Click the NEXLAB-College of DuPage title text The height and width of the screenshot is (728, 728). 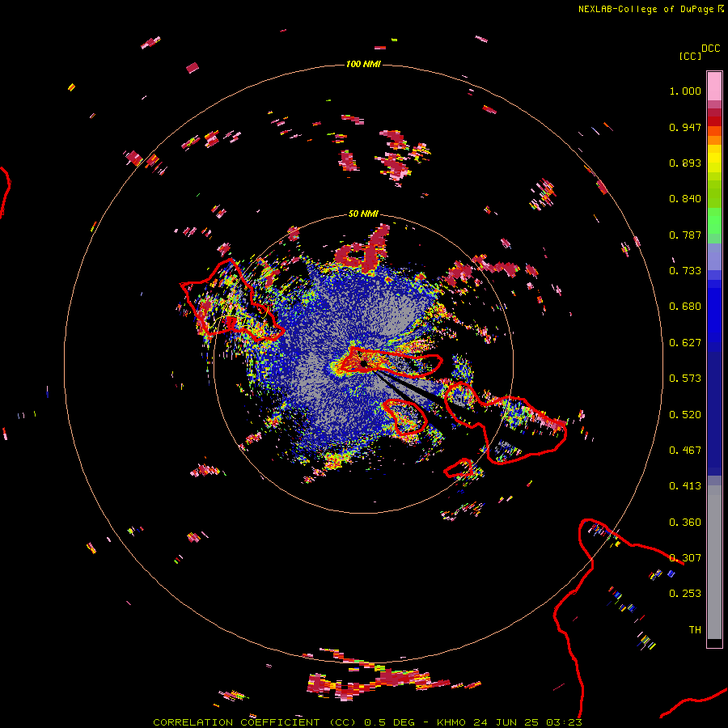pyautogui.click(x=645, y=9)
